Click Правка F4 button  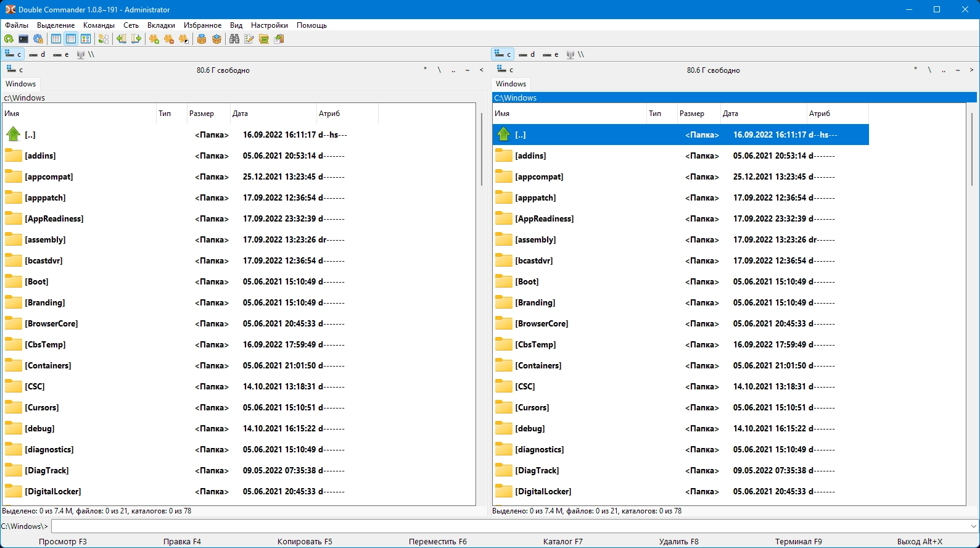[182, 541]
